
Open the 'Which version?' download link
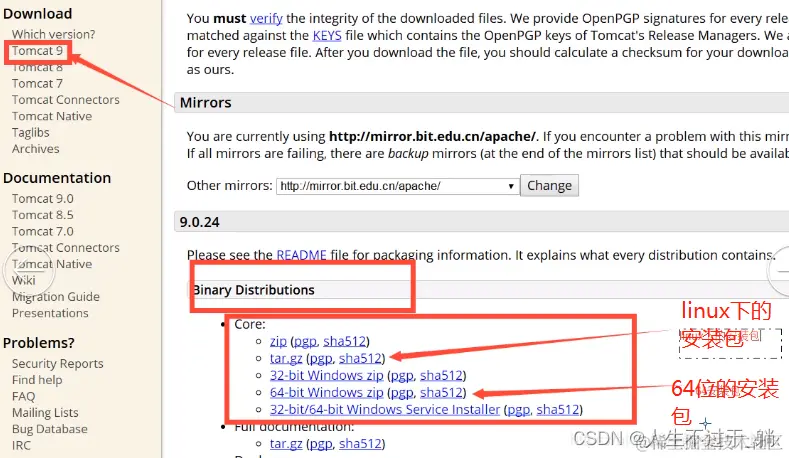(x=53, y=34)
